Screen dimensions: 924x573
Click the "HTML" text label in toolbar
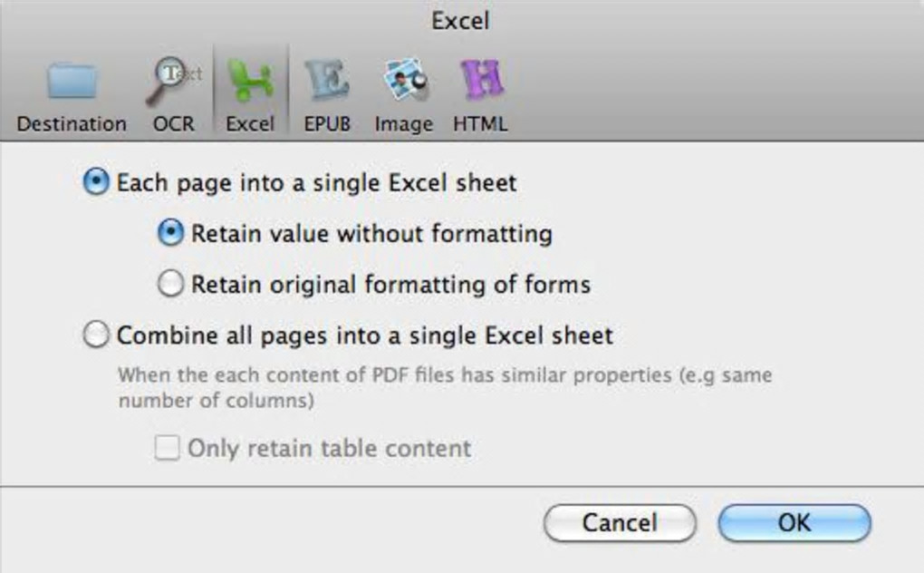[x=480, y=123]
